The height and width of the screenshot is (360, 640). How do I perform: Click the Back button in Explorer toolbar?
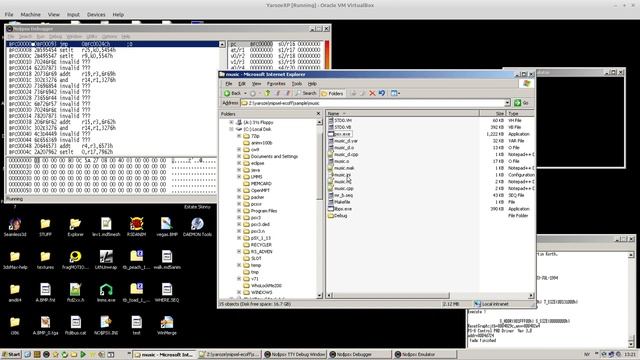tap(233, 93)
